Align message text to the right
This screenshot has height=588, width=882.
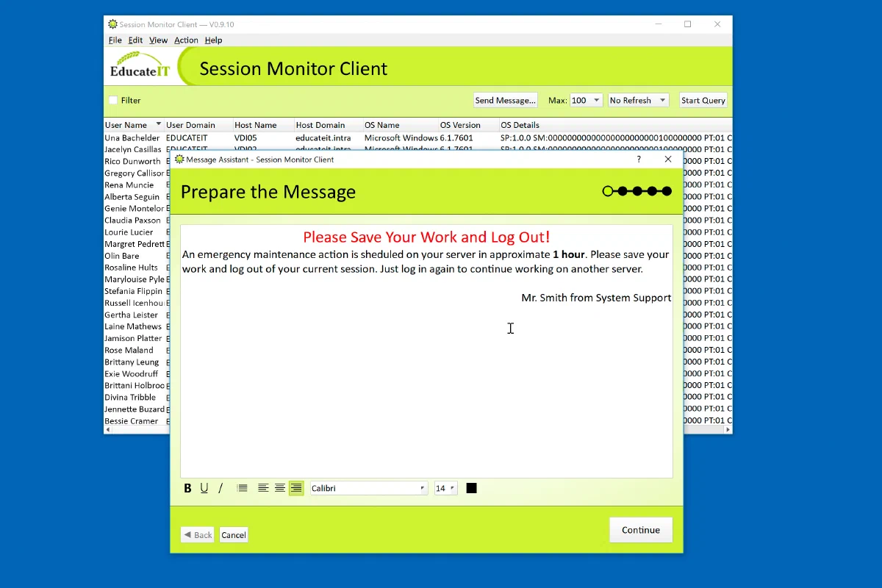click(296, 488)
